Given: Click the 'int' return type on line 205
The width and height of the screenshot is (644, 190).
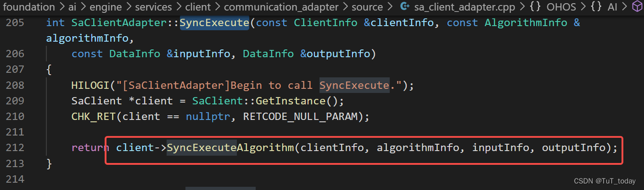Looking at the screenshot, I should [x=56, y=23].
